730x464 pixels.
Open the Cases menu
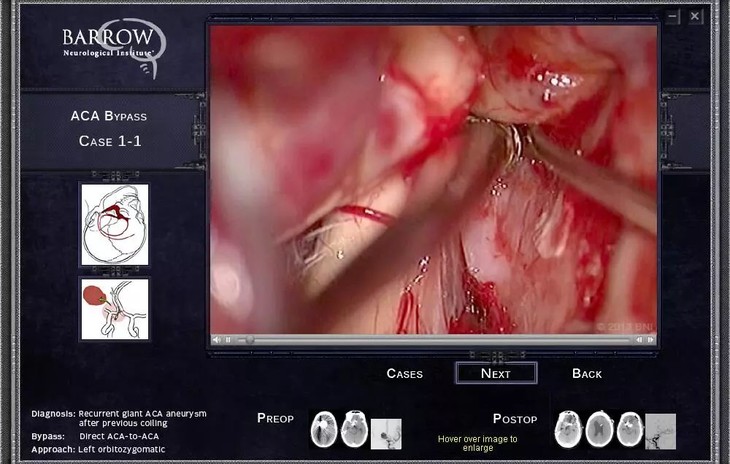[x=404, y=374]
